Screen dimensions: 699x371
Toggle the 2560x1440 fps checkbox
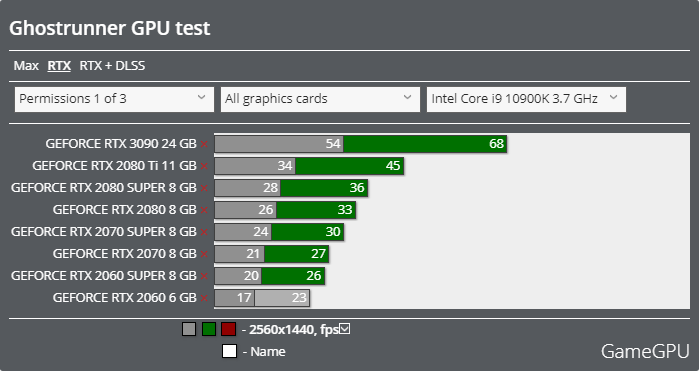click(x=345, y=329)
